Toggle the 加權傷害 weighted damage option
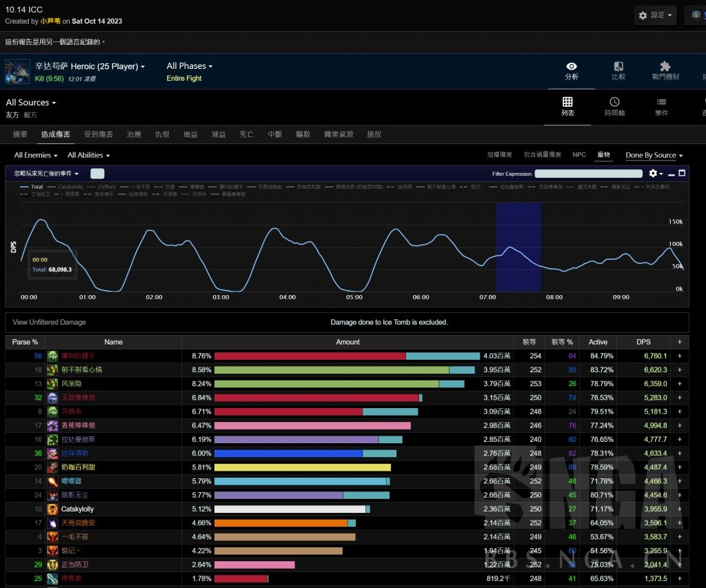The width and height of the screenshot is (706, 588). pyautogui.click(x=500, y=155)
